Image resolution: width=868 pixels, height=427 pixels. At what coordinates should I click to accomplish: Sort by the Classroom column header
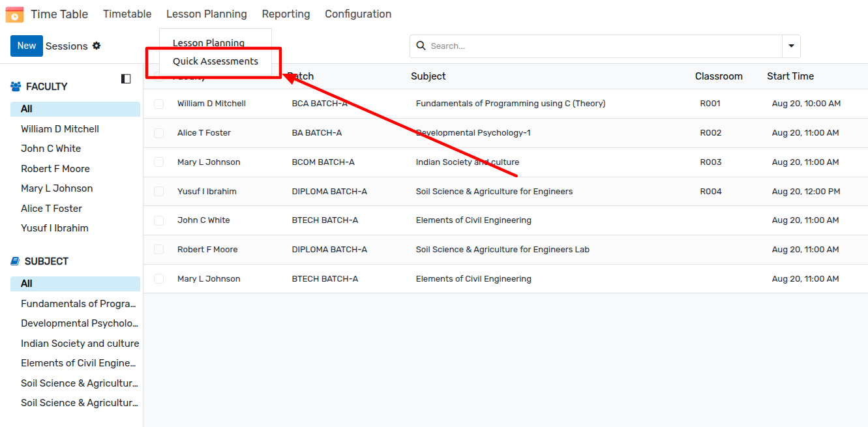(719, 76)
